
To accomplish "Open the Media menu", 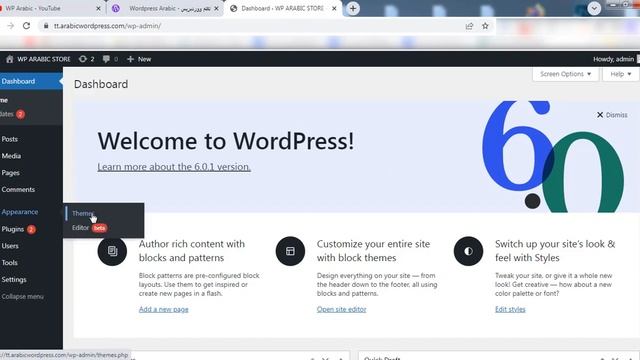I will coord(30,156).
